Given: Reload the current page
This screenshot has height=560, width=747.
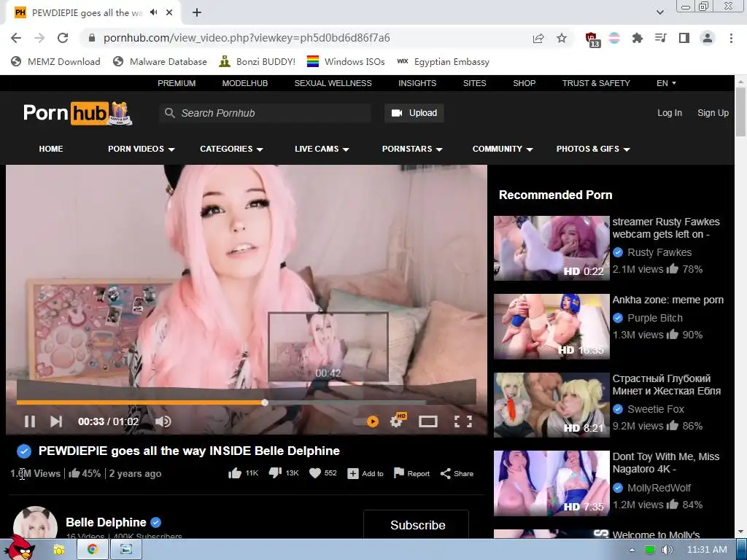Looking at the screenshot, I should pos(63,38).
